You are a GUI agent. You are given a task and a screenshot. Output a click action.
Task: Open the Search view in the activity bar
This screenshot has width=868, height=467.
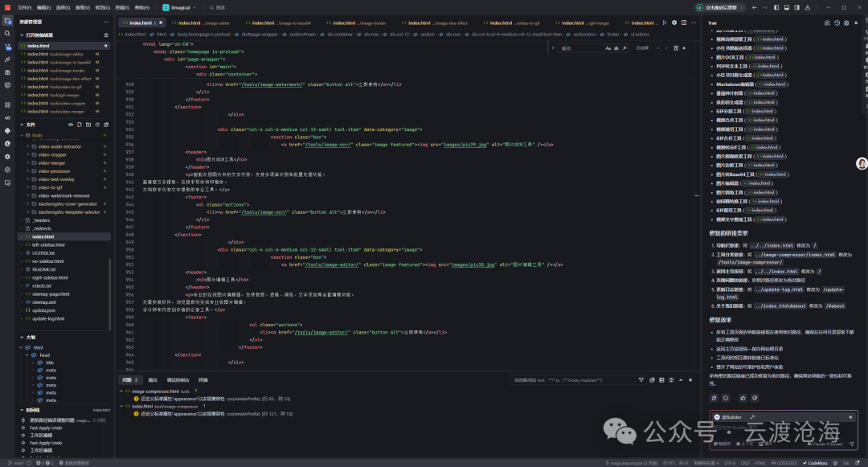(x=8, y=34)
